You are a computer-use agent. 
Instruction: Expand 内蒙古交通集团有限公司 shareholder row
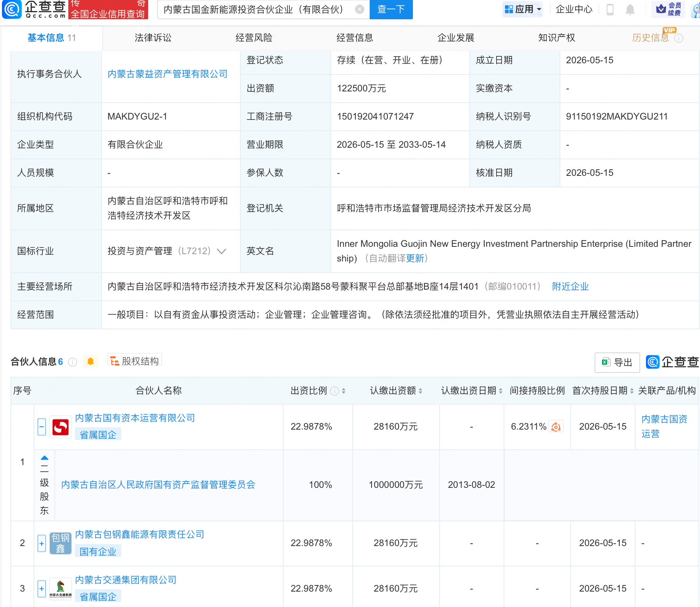tap(42, 589)
